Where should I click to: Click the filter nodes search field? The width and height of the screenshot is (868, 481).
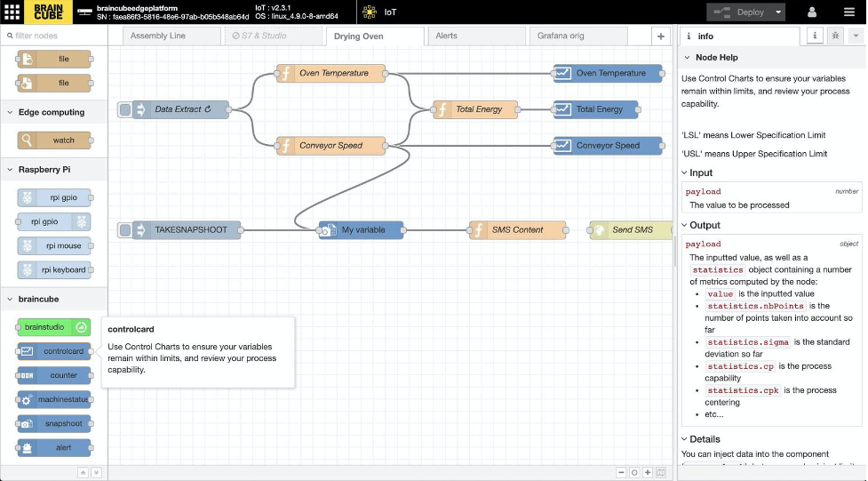55,36
